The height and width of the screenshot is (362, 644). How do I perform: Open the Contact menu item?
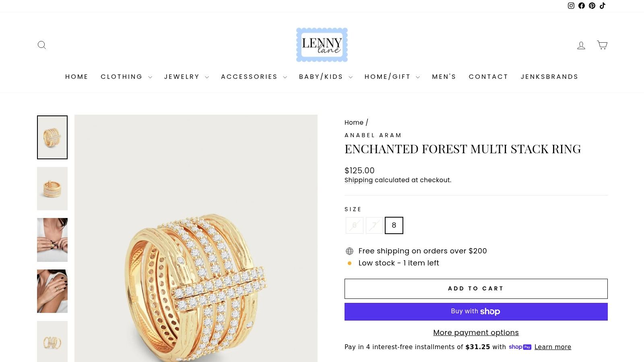(x=488, y=77)
